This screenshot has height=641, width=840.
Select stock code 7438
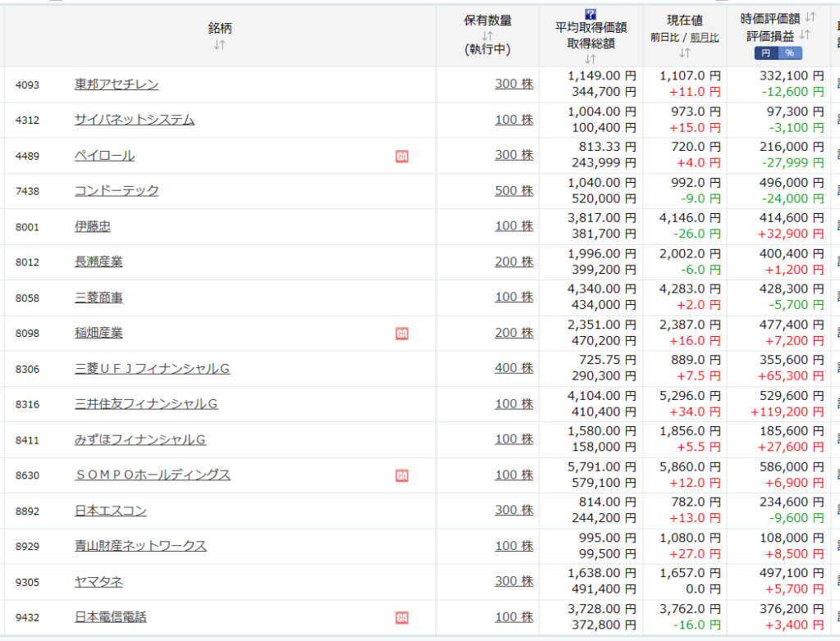pyautogui.click(x=27, y=191)
